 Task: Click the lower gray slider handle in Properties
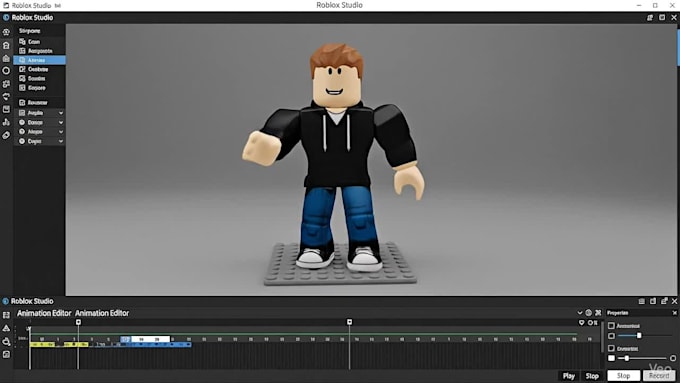point(627,358)
